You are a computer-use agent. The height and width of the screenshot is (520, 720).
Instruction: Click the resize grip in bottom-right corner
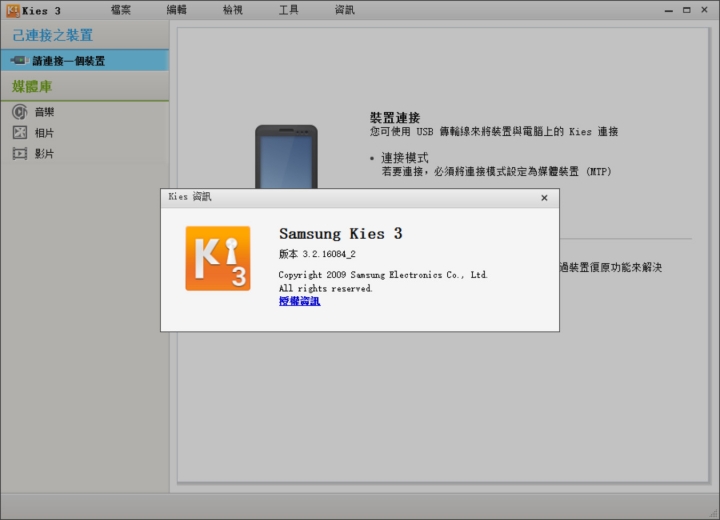click(713, 514)
